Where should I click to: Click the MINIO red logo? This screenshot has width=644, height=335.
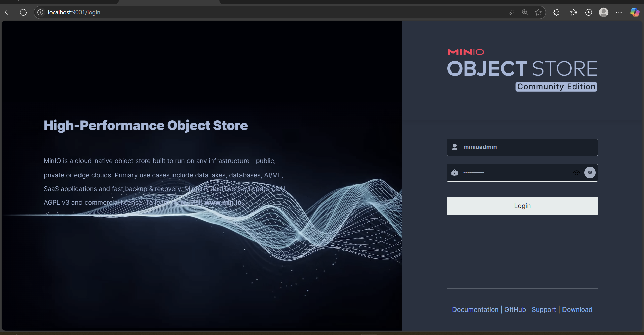tap(466, 52)
